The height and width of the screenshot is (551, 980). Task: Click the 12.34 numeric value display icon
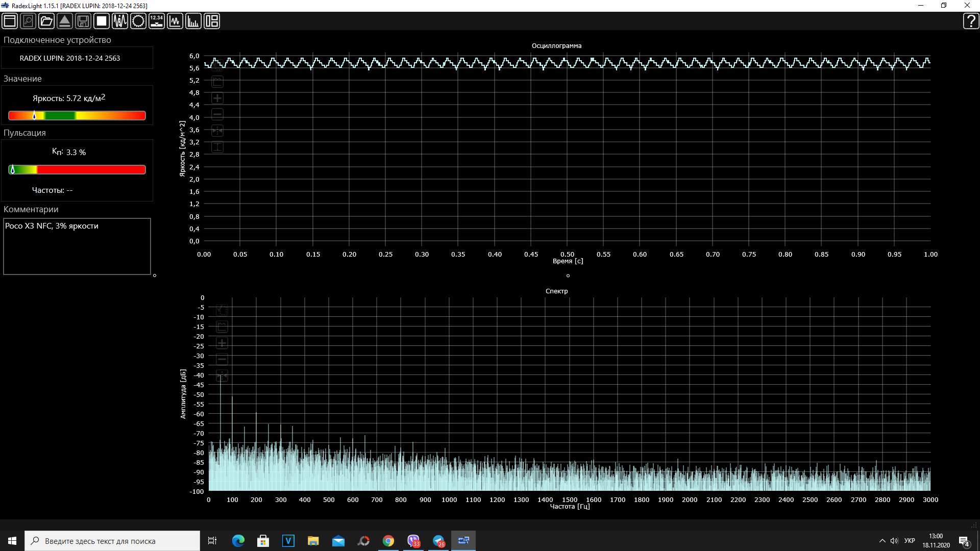[x=157, y=21]
